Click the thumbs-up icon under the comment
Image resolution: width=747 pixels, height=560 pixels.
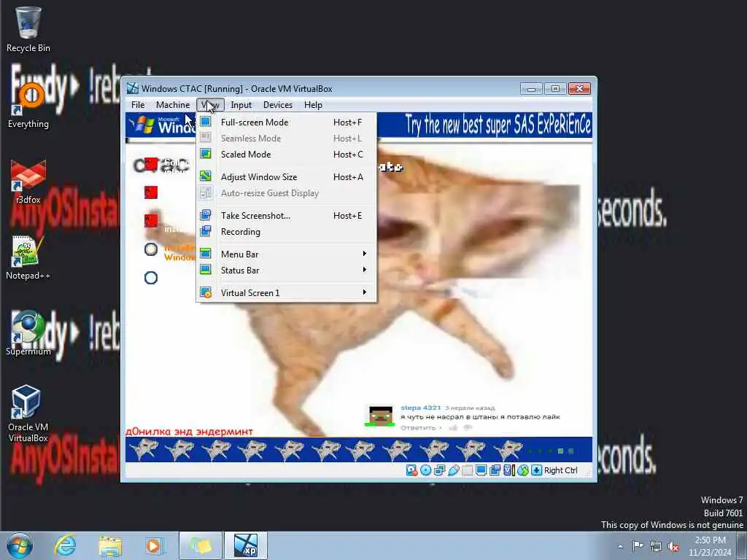(x=453, y=427)
